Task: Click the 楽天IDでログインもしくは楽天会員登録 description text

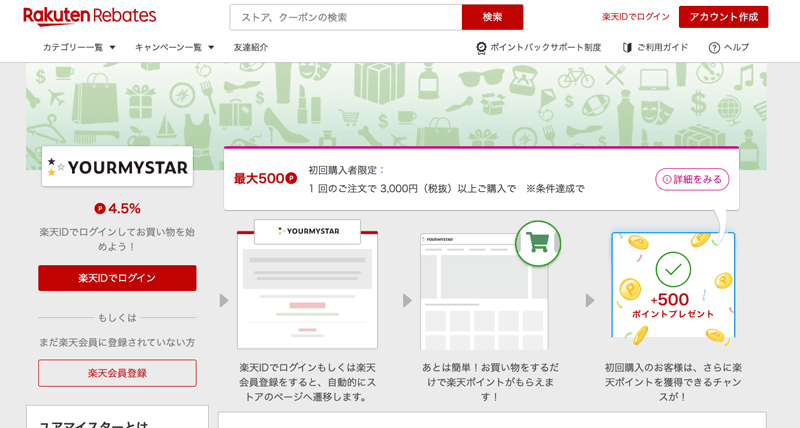Action: point(307,382)
